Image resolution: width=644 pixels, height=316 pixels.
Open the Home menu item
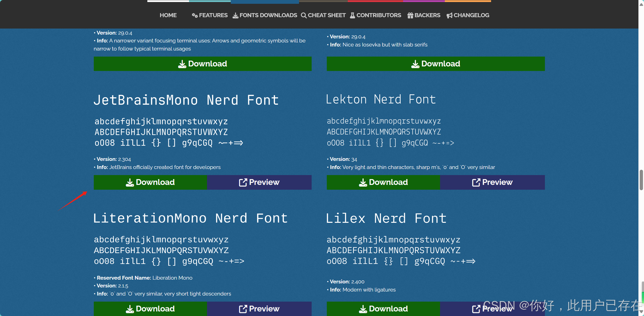(168, 15)
